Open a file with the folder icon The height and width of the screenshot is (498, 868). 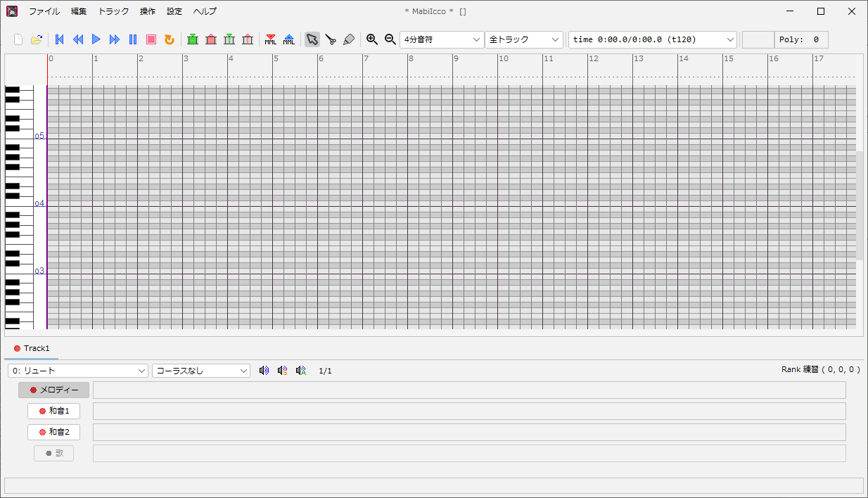[x=37, y=39]
